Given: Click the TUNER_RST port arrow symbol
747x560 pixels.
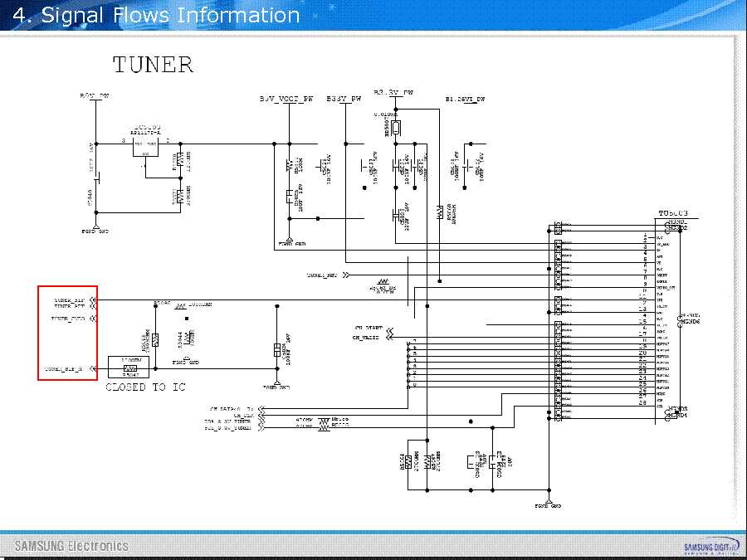Looking at the screenshot, I should pos(346,275).
